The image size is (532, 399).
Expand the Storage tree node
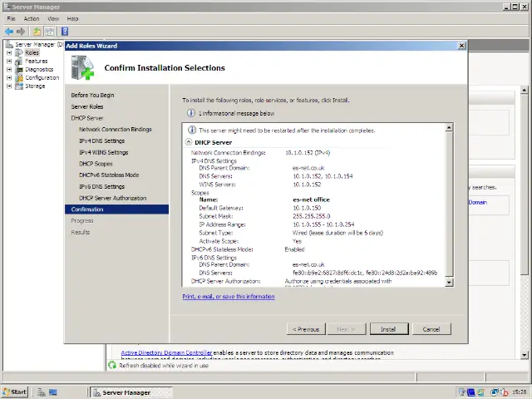(x=9, y=86)
